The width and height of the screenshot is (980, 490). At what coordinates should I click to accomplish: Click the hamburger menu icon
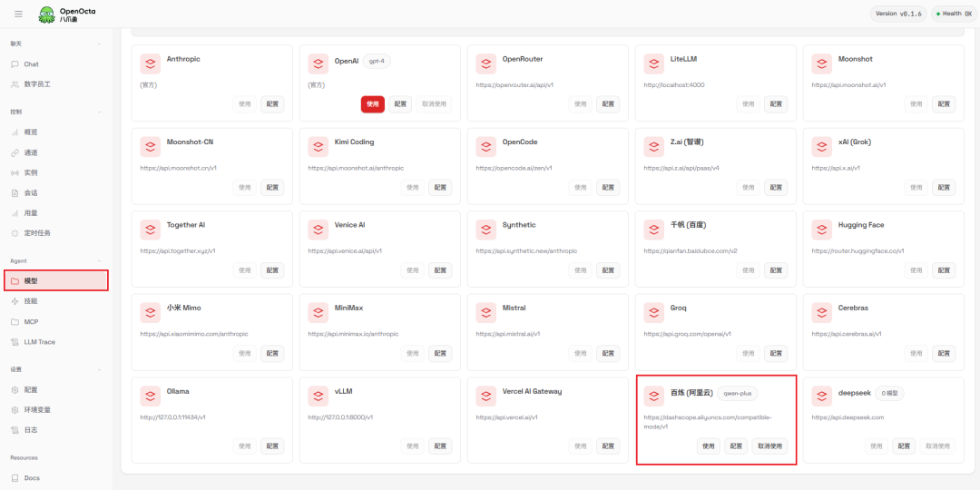click(18, 14)
